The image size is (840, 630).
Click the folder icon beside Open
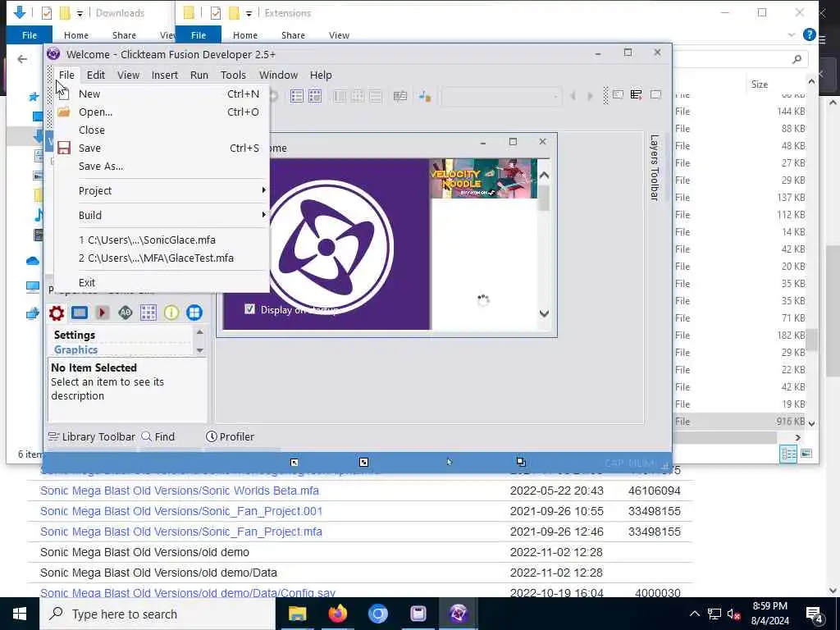pos(64,112)
